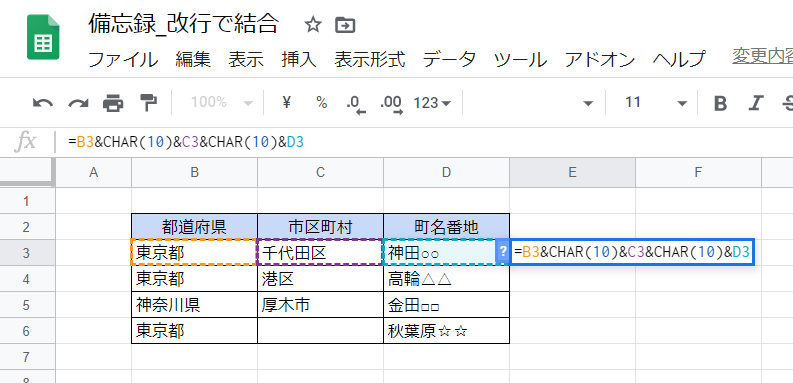Open the 挿入 menu
The image size is (793, 383).
[x=299, y=60]
